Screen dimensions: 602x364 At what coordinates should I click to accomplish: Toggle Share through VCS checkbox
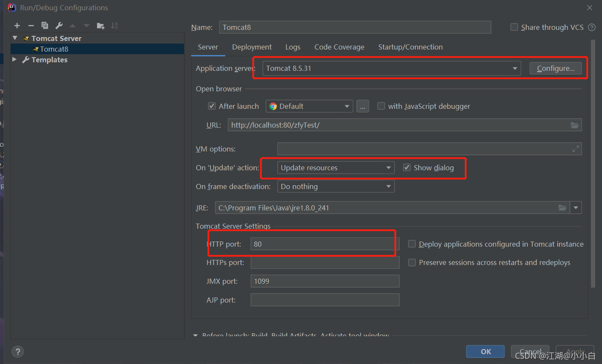[x=514, y=27]
